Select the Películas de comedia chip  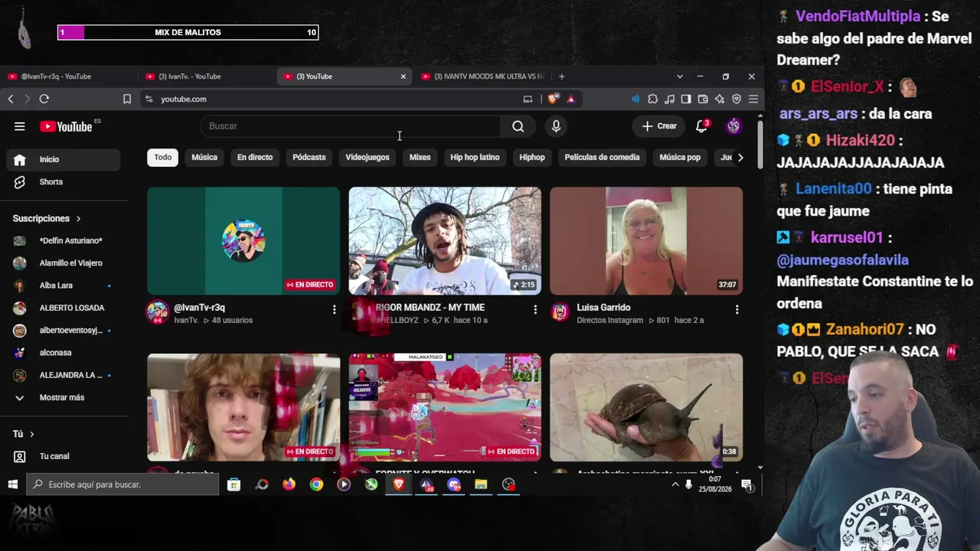coord(602,158)
